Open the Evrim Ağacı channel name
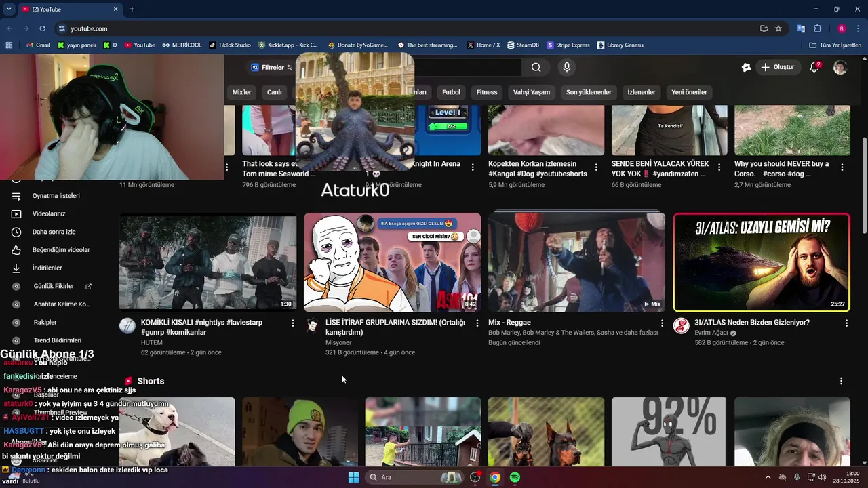Image resolution: width=868 pixels, height=488 pixels. 710,333
